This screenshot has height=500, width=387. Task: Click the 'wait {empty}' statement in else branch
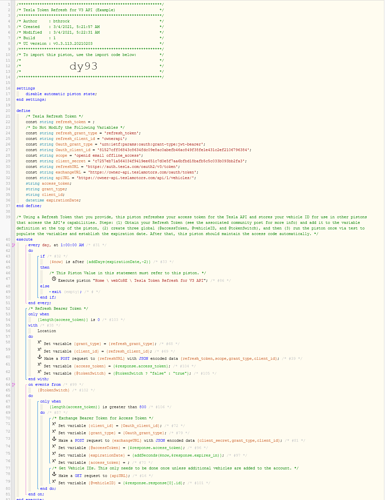coord(65,292)
